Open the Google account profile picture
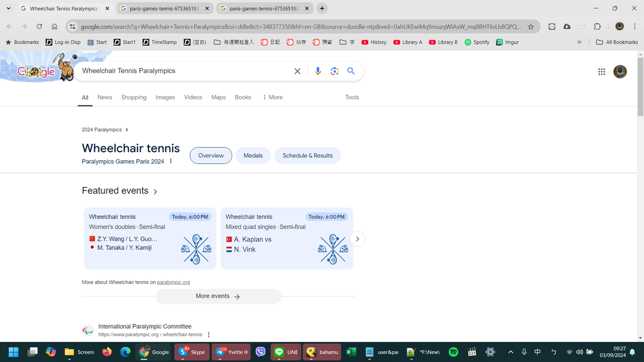This screenshot has height=362, width=644. coord(620,72)
